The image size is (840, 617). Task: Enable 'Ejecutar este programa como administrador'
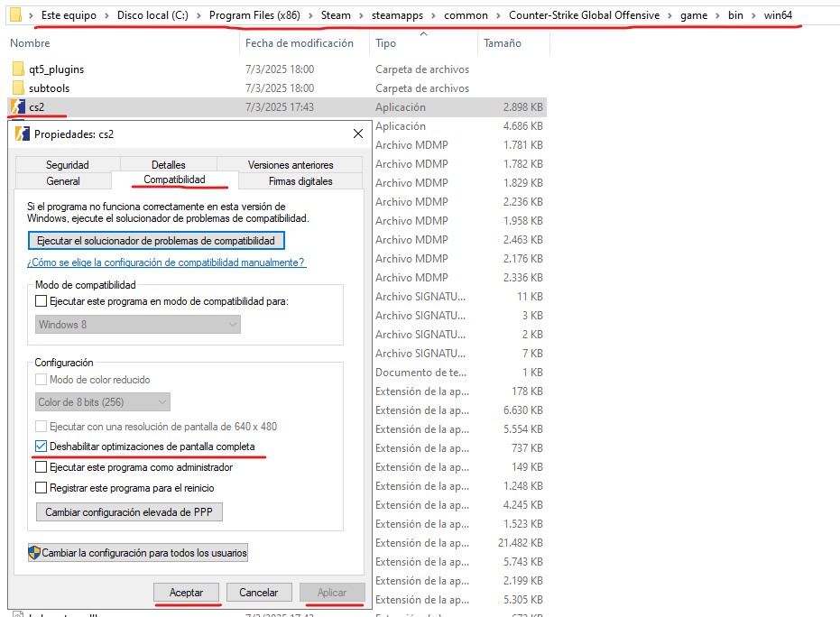pyautogui.click(x=41, y=467)
